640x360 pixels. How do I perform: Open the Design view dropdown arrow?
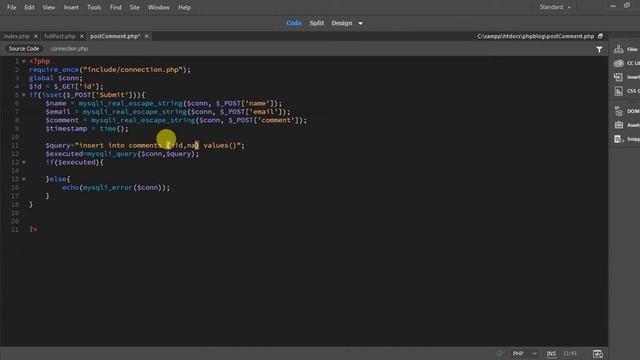pyautogui.click(x=360, y=23)
